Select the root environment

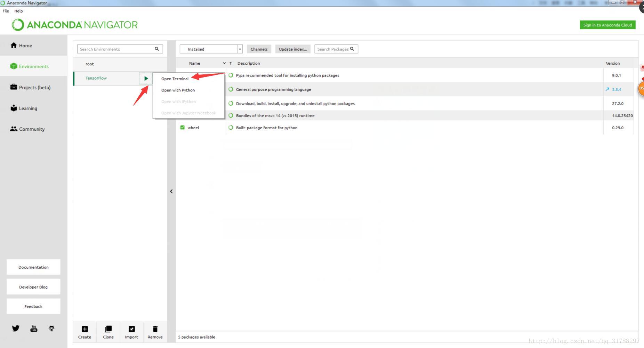coord(120,64)
